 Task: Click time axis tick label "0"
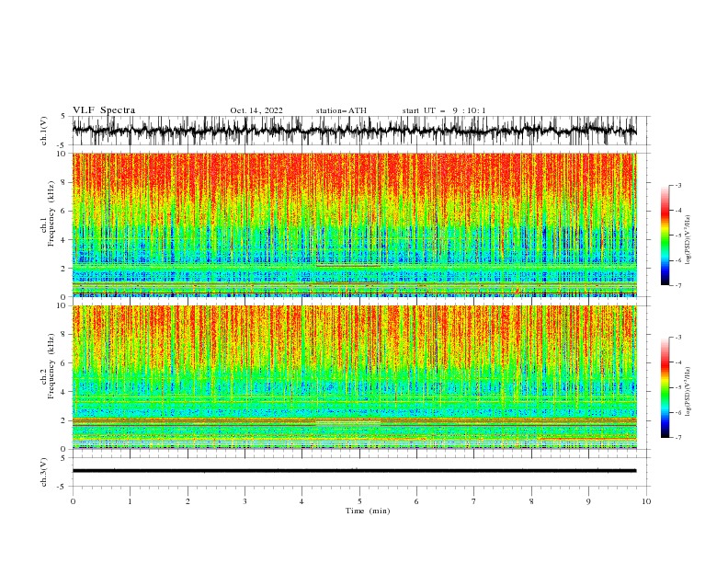click(x=73, y=501)
